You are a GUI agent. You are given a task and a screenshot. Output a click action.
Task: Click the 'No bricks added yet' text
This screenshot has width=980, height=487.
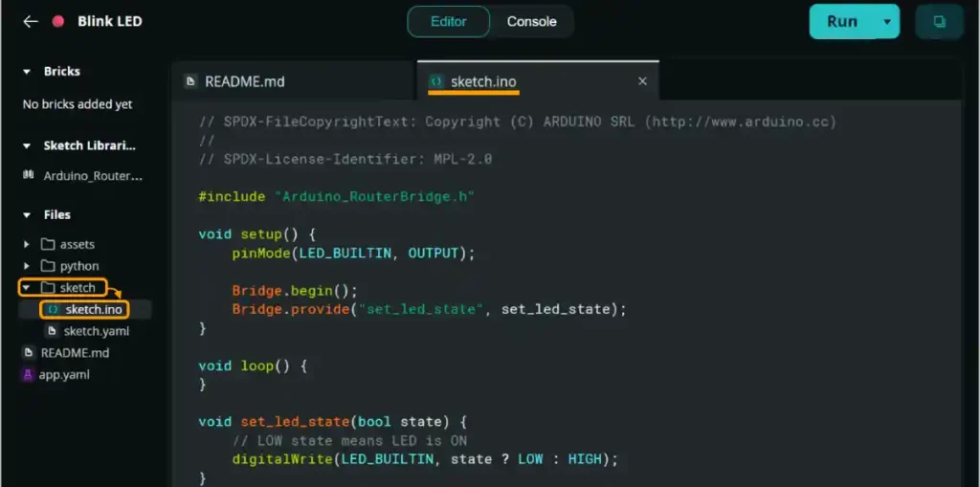[x=78, y=104]
